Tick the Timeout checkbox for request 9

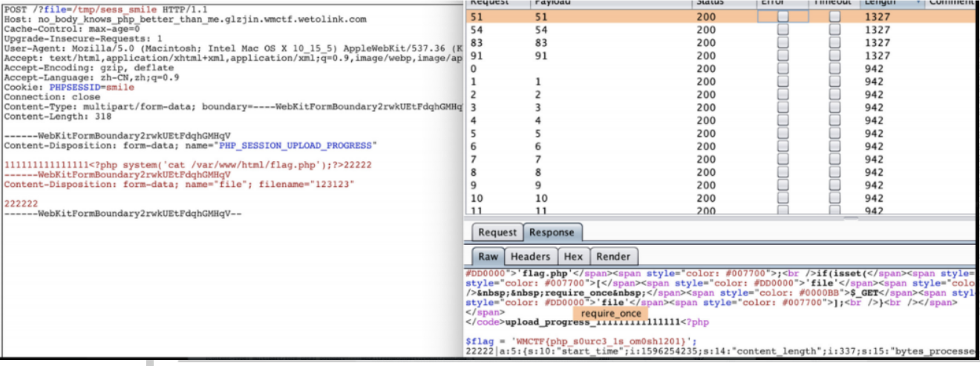[x=834, y=186]
